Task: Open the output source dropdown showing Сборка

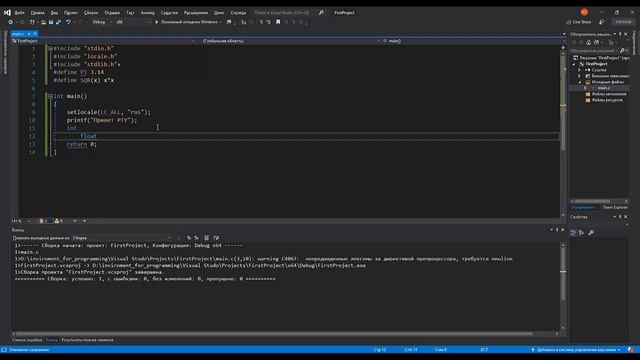Action: [x=122, y=238]
